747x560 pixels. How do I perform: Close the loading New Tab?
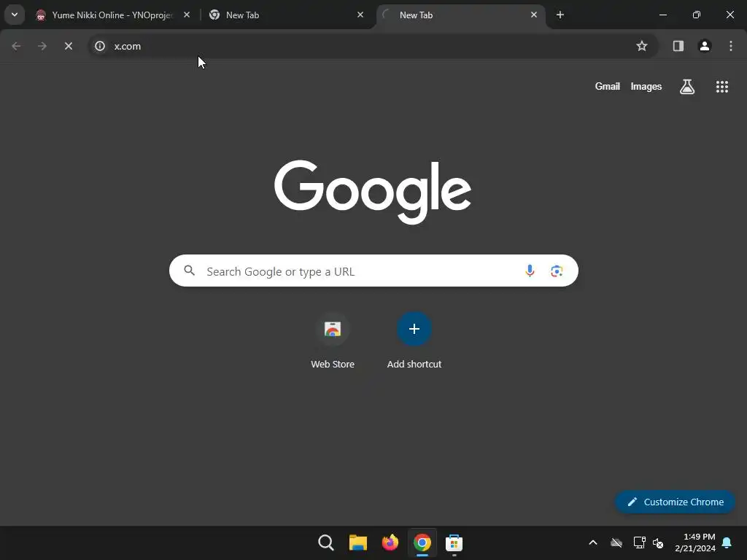click(x=534, y=15)
